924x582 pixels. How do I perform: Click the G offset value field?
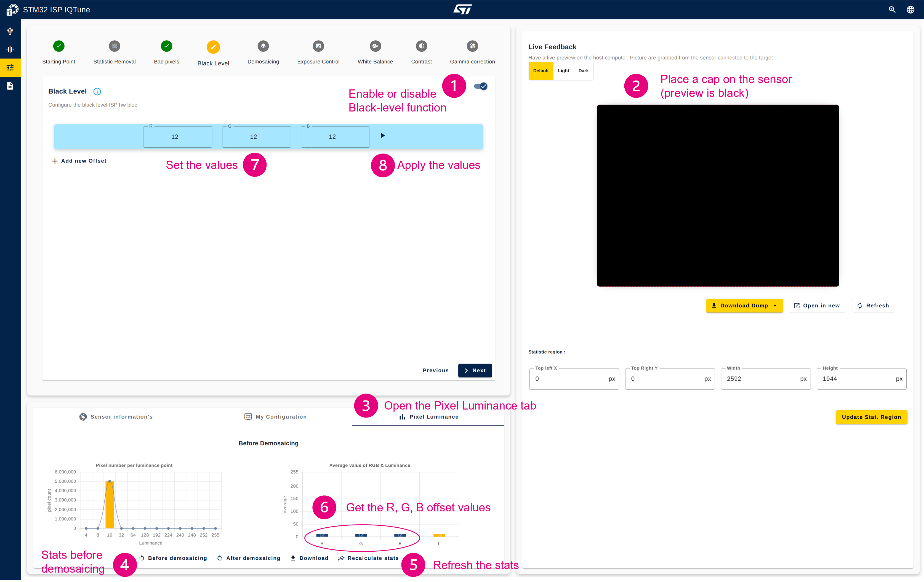point(256,137)
